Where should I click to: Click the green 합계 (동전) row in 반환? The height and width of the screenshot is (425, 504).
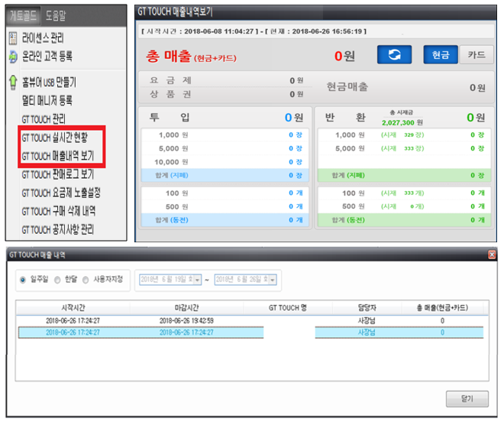pyautogui.click(x=404, y=220)
